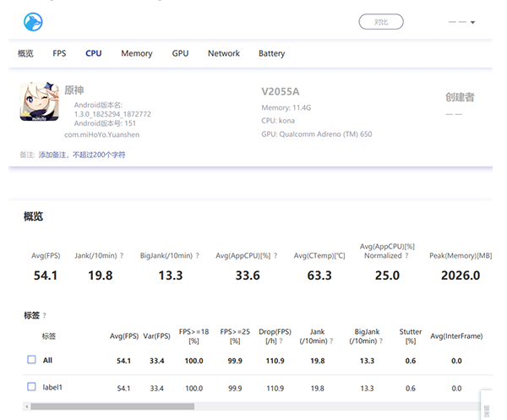
Task: Check the All label checkbox
Action: (31, 360)
